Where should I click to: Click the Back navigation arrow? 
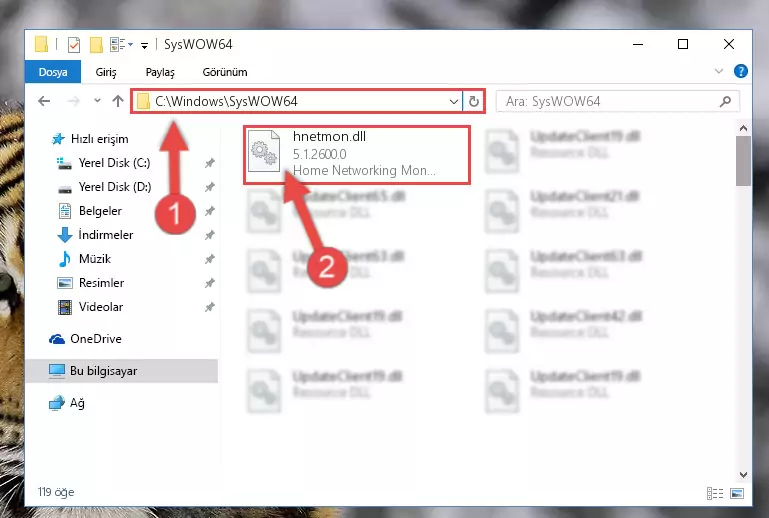(x=44, y=101)
